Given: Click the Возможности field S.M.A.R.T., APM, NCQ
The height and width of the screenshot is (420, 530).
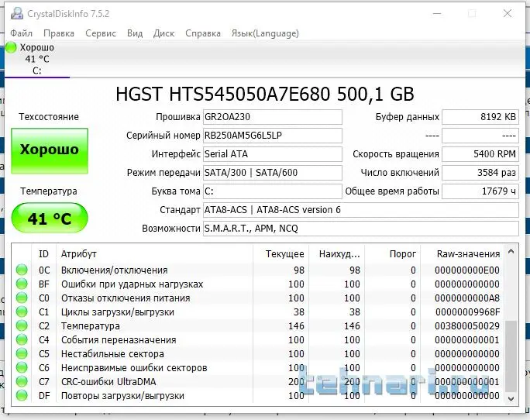Looking at the screenshot, I should coord(360,229).
